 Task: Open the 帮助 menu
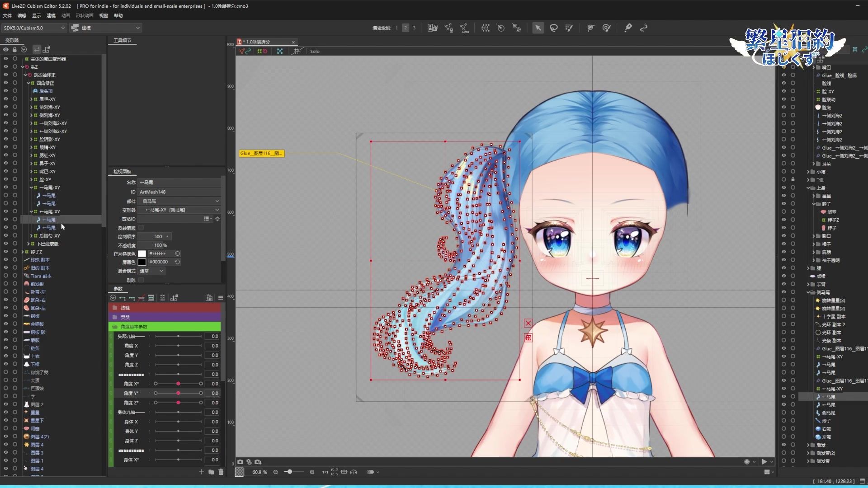point(118,15)
